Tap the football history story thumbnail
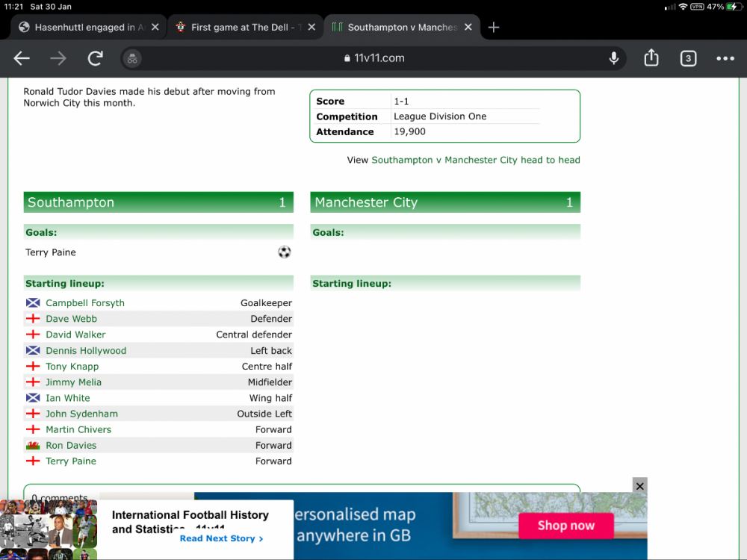 click(49, 529)
